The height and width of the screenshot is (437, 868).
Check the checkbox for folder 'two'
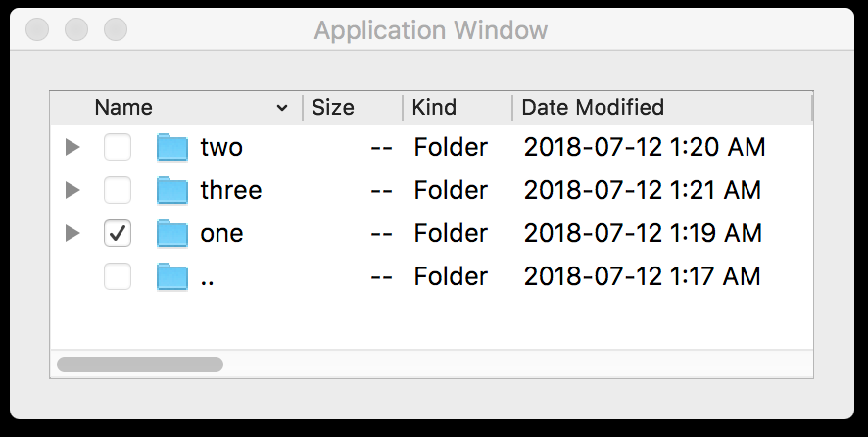click(118, 148)
